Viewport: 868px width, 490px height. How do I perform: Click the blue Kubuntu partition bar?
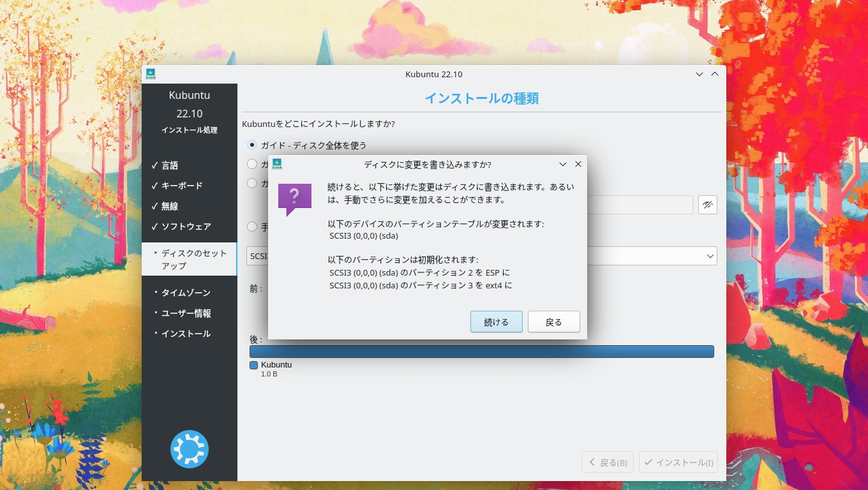[482, 352]
